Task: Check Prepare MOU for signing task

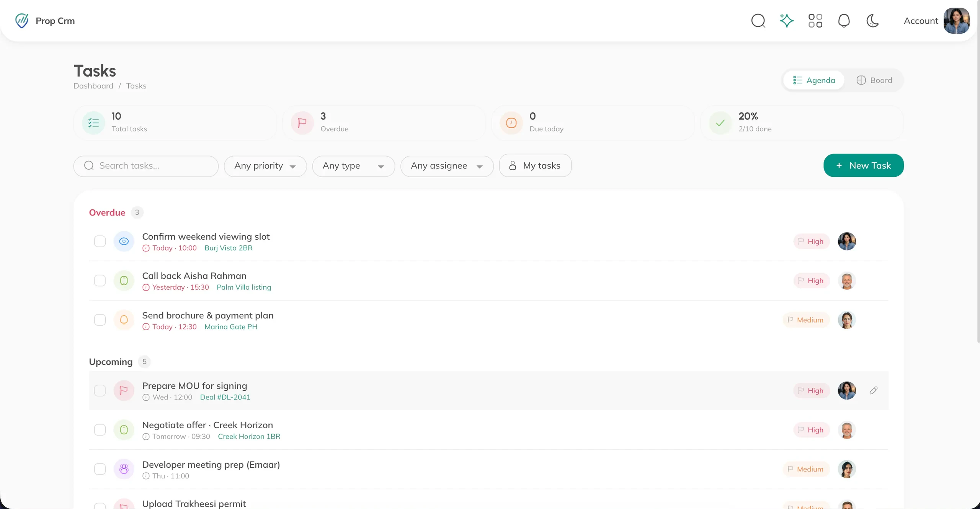Action: (100, 390)
